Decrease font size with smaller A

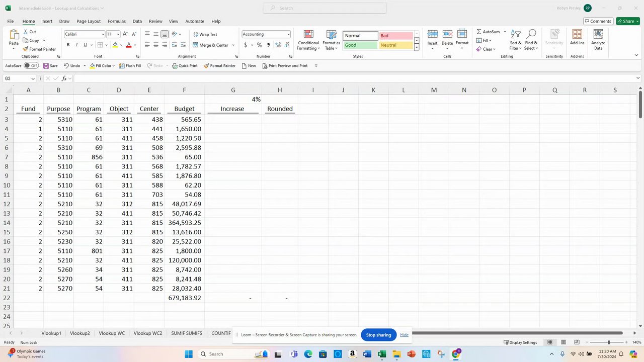coord(134,34)
